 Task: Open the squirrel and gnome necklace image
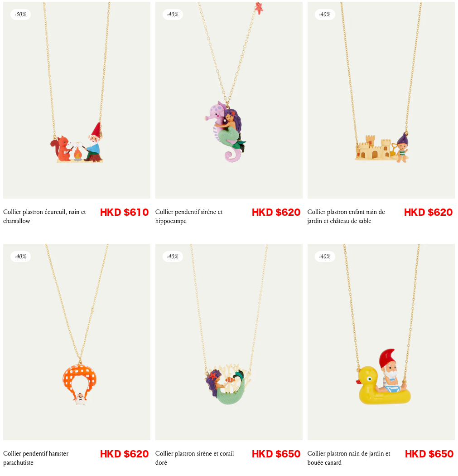[x=77, y=100]
